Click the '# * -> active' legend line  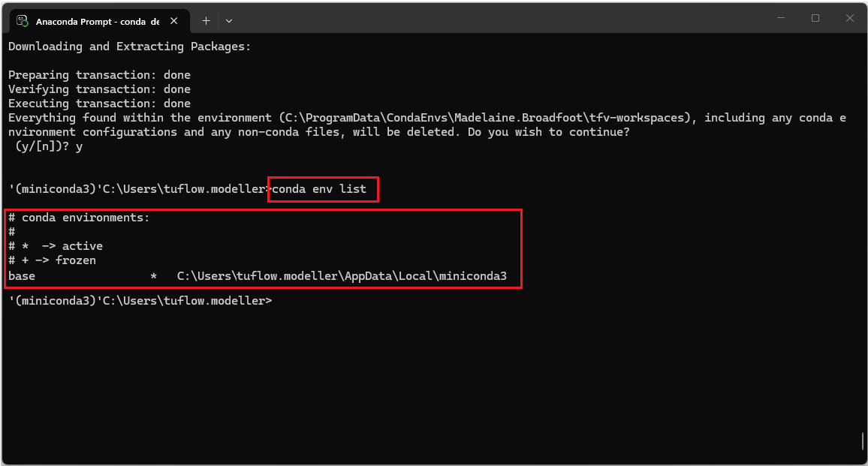[55, 247]
